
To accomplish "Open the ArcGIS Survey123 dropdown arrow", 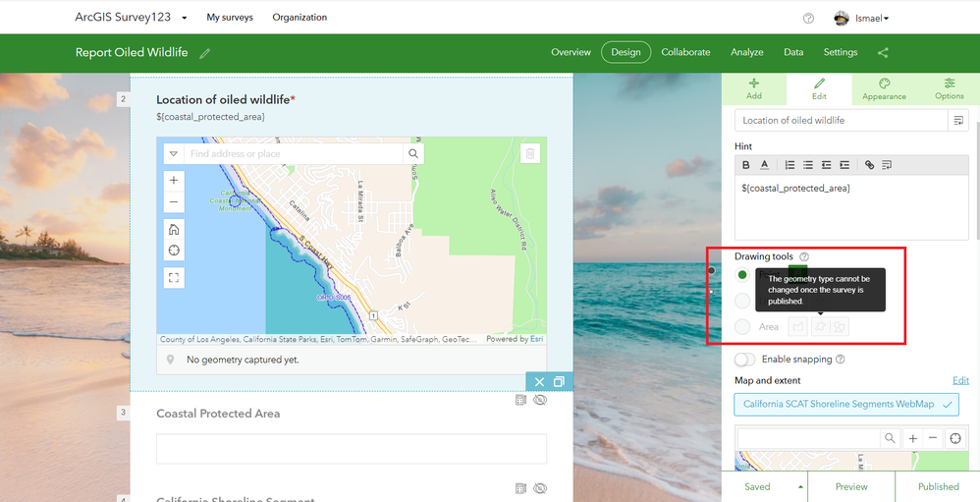I will coord(185,18).
